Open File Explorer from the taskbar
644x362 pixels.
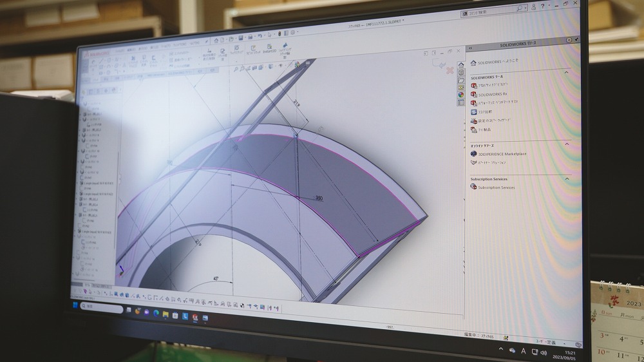click(x=166, y=314)
